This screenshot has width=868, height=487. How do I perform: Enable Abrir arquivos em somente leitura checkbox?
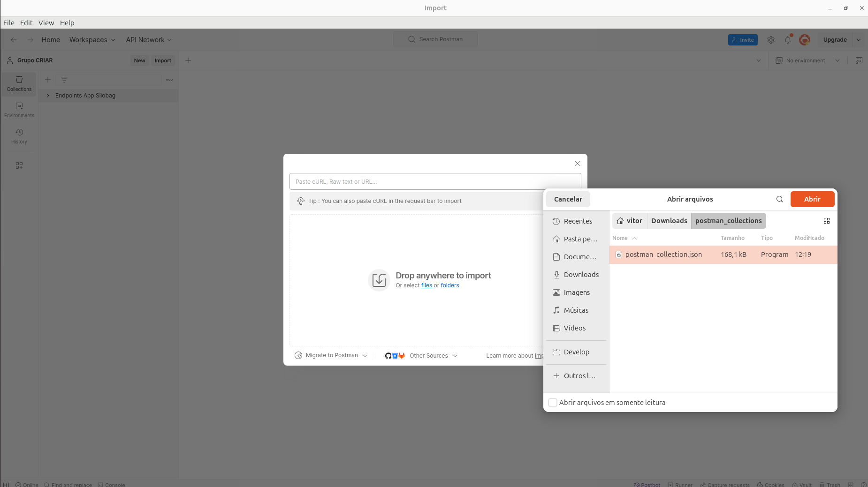tap(553, 403)
